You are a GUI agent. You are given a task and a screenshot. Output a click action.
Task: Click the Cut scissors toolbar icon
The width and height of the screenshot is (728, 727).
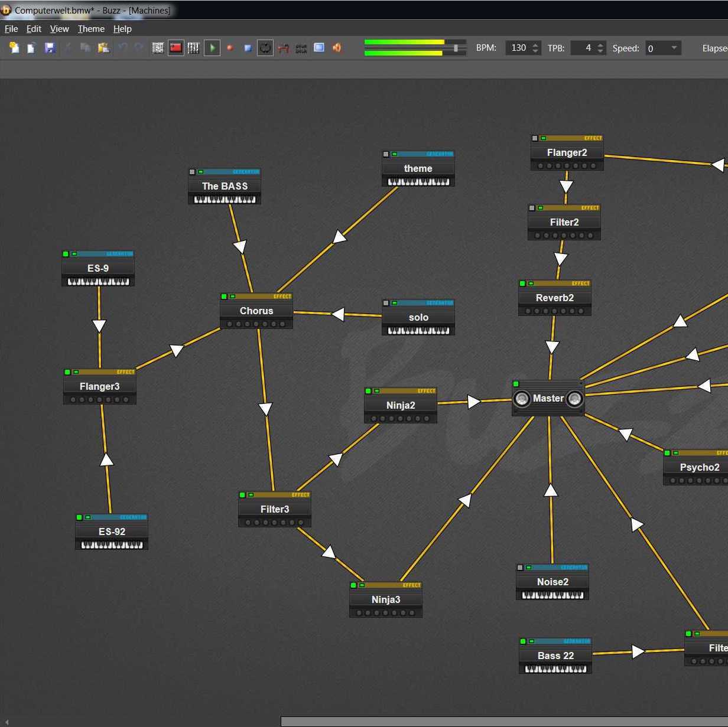pos(68,48)
